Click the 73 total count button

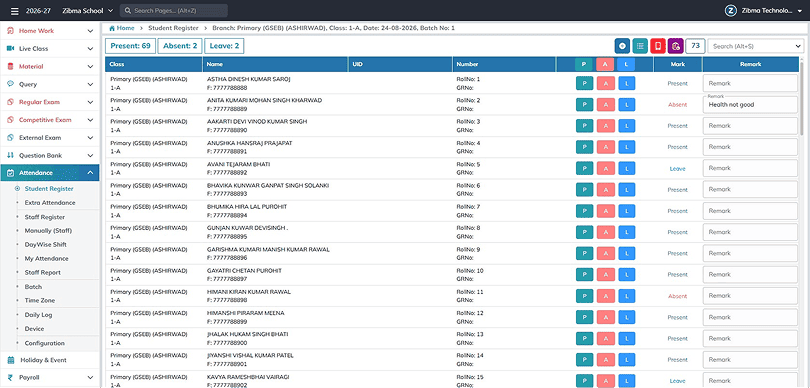tap(695, 46)
